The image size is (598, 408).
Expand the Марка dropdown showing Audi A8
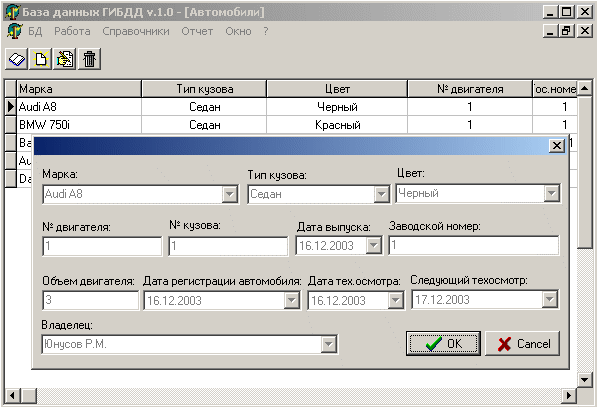coord(230,194)
